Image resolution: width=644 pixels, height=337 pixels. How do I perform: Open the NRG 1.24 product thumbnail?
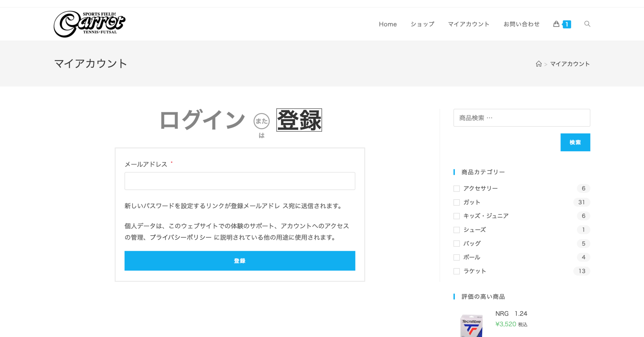[x=471, y=325]
